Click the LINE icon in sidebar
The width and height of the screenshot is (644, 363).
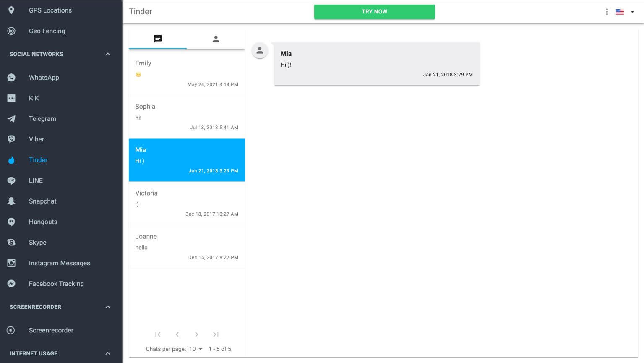click(x=11, y=180)
